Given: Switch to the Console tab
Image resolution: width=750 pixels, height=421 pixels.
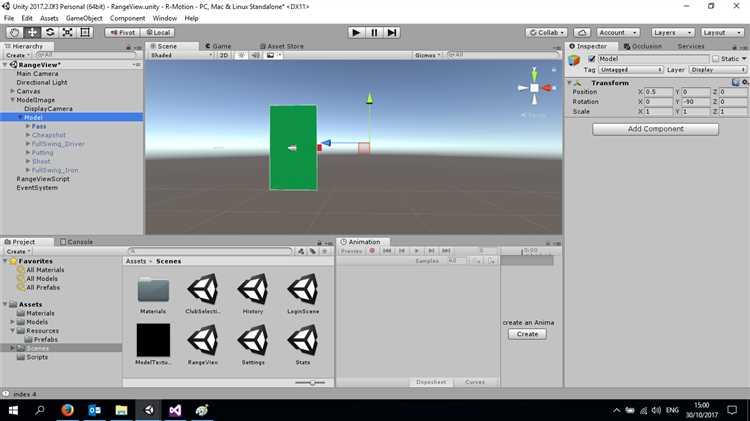Looking at the screenshot, I should (x=76, y=242).
